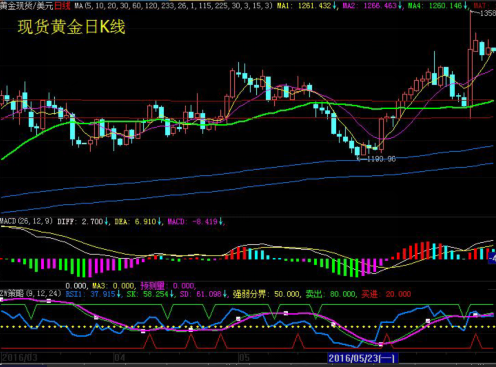Click the arrow beside SK 58.254
Screen dimensions: 496x367
pyautogui.click(x=172, y=294)
